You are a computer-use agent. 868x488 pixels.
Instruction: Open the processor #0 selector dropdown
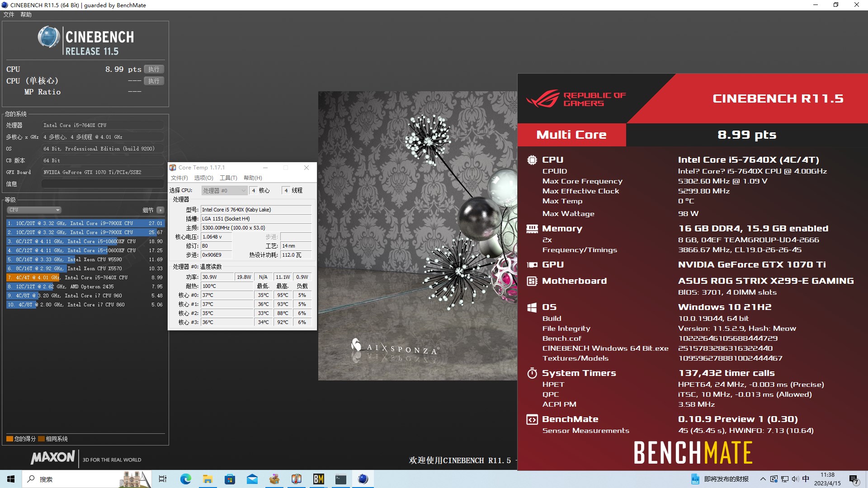224,191
